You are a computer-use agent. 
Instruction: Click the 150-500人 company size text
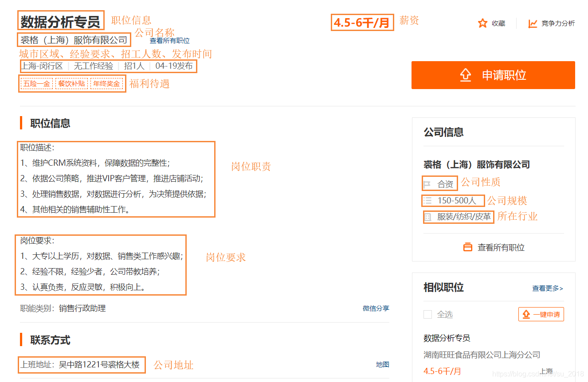tap(457, 201)
